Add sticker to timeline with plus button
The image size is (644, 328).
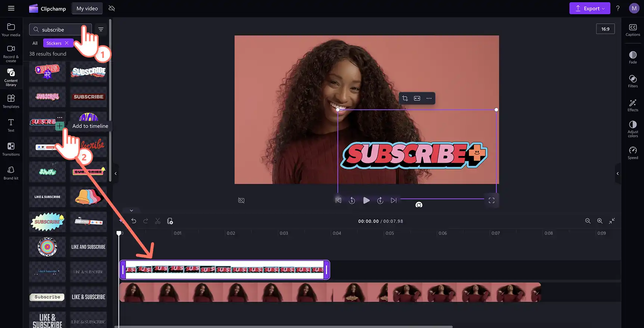(59, 126)
